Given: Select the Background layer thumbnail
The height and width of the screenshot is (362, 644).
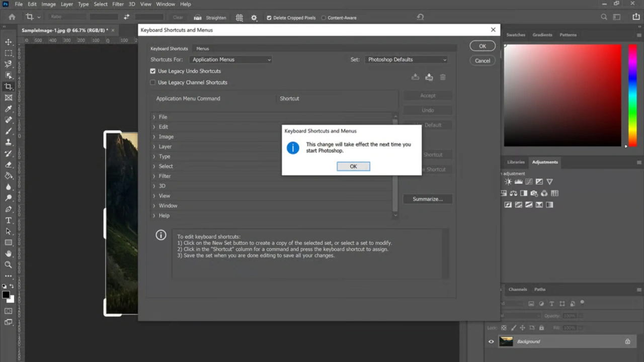Looking at the screenshot, I should tap(506, 341).
